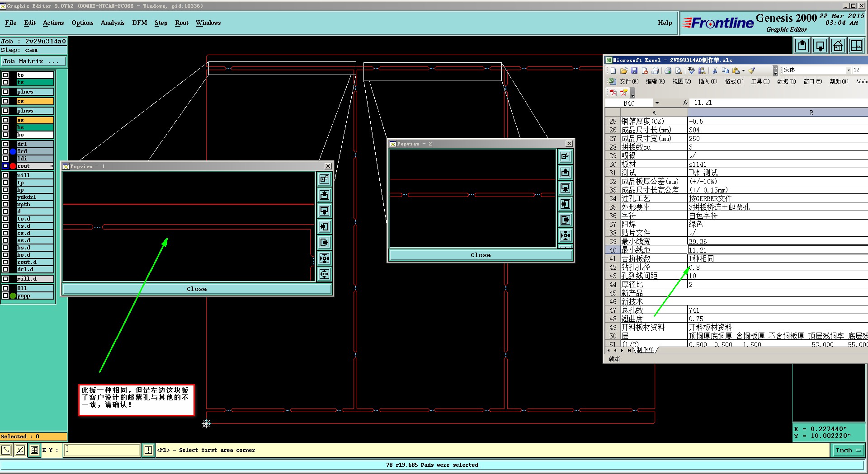Select the 制作单 sheet tab in Excel
Image resolution: width=868 pixels, height=474 pixels.
pos(645,350)
